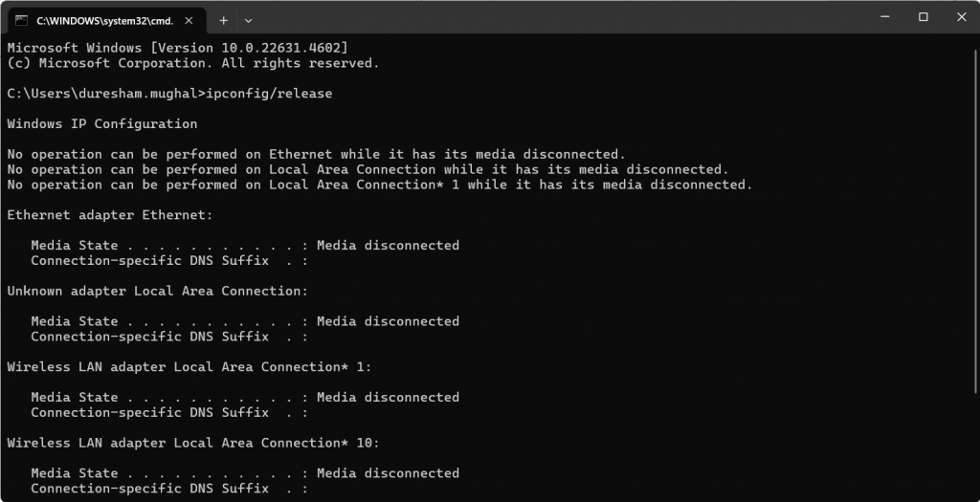
Task: Click the cmd icon in the tab
Action: [22, 21]
